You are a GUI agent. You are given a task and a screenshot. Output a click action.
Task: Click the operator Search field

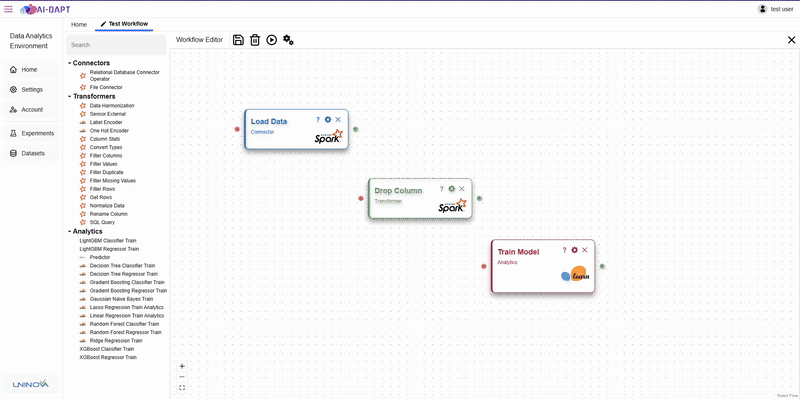116,45
